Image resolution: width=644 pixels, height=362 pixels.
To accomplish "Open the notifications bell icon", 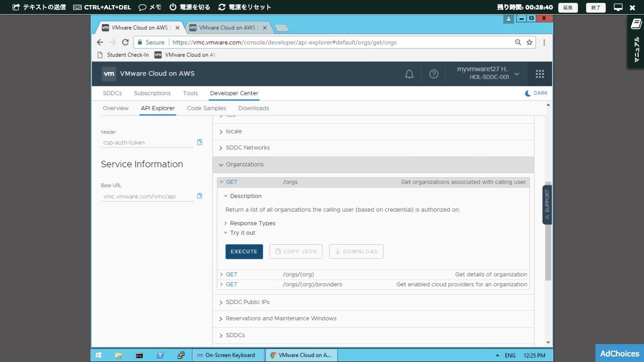I will (409, 74).
